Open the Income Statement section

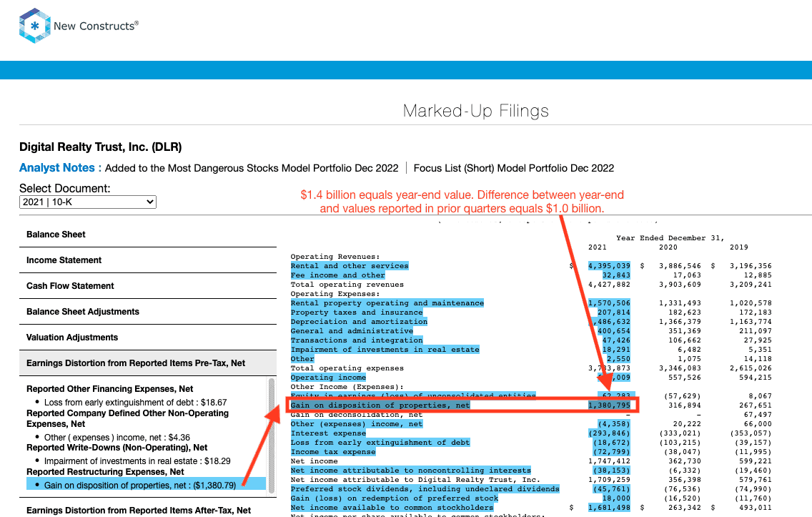64,260
